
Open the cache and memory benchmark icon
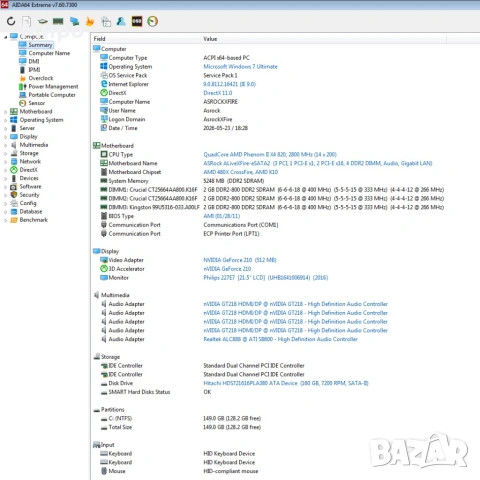(58, 22)
